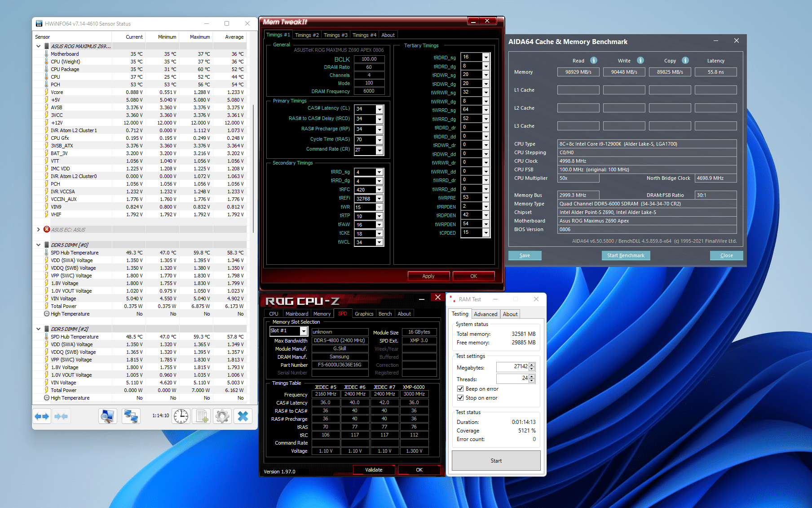Click info icon beside AIDA64 Copy
Viewport: 812px width, 508px height.
(685, 60)
